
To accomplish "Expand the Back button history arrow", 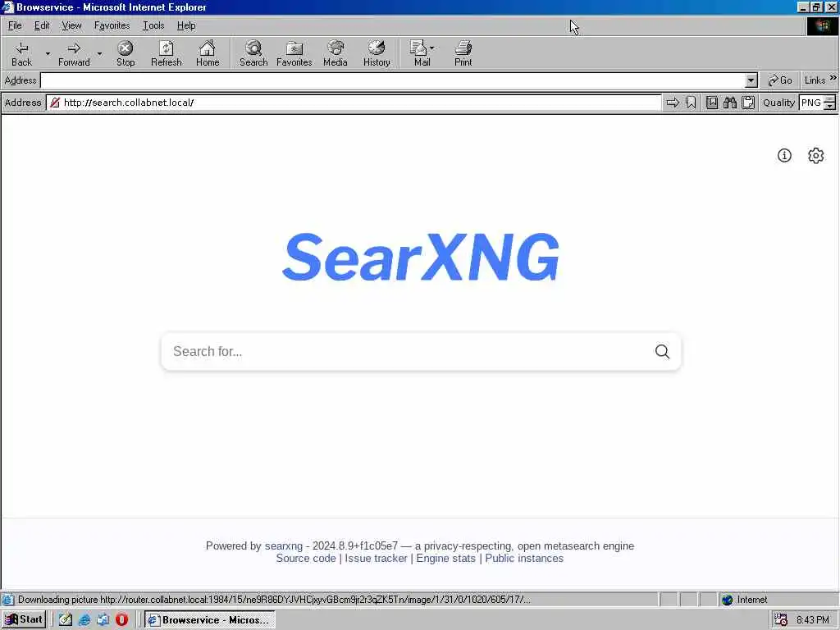I will (x=48, y=53).
